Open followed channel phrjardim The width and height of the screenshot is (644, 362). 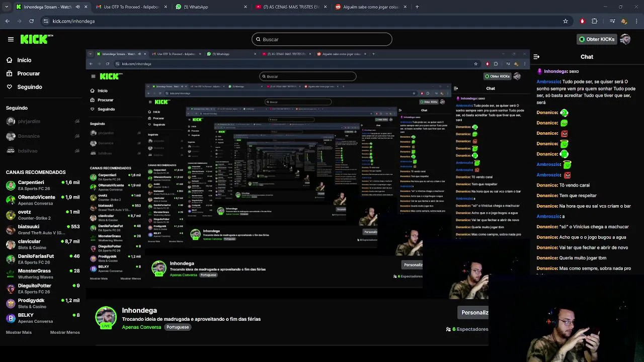(x=43, y=121)
